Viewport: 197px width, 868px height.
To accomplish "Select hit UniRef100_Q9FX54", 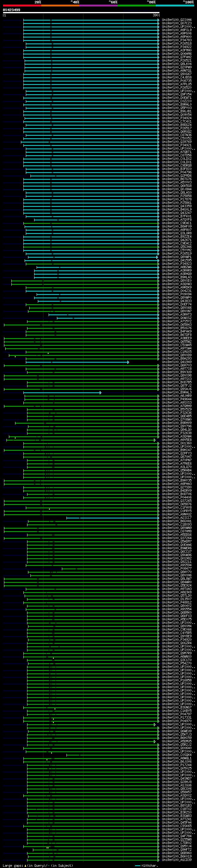I will (x=177, y=94).
